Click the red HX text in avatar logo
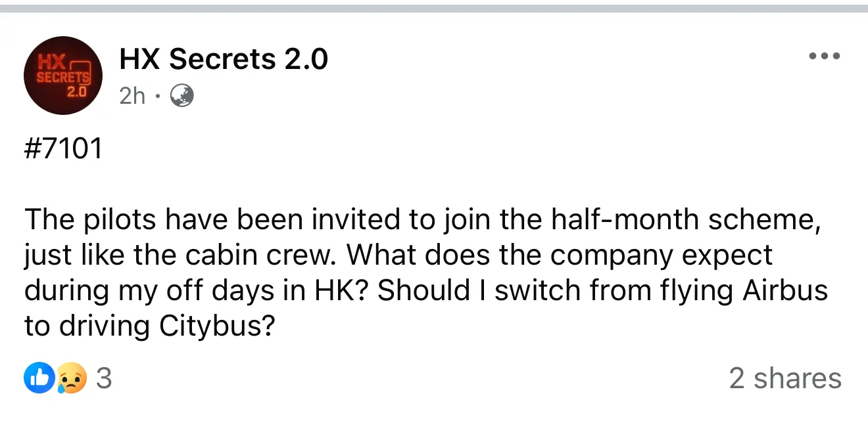Image resolution: width=868 pixels, height=423 pixels. pyautogui.click(x=51, y=63)
